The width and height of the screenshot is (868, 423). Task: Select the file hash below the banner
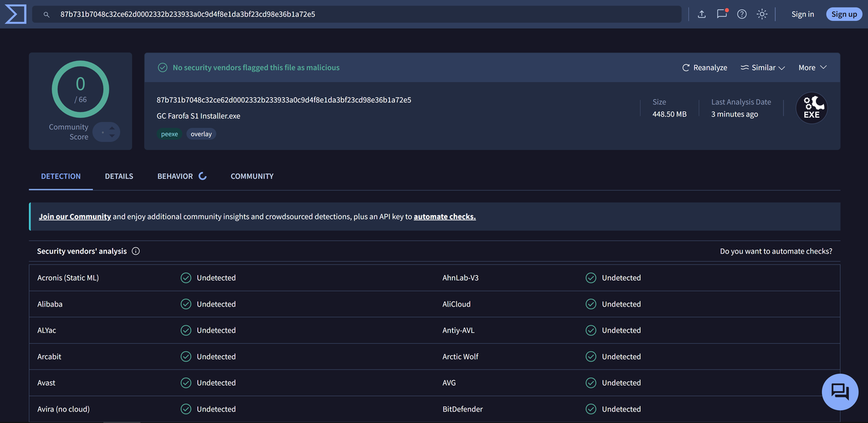283,100
